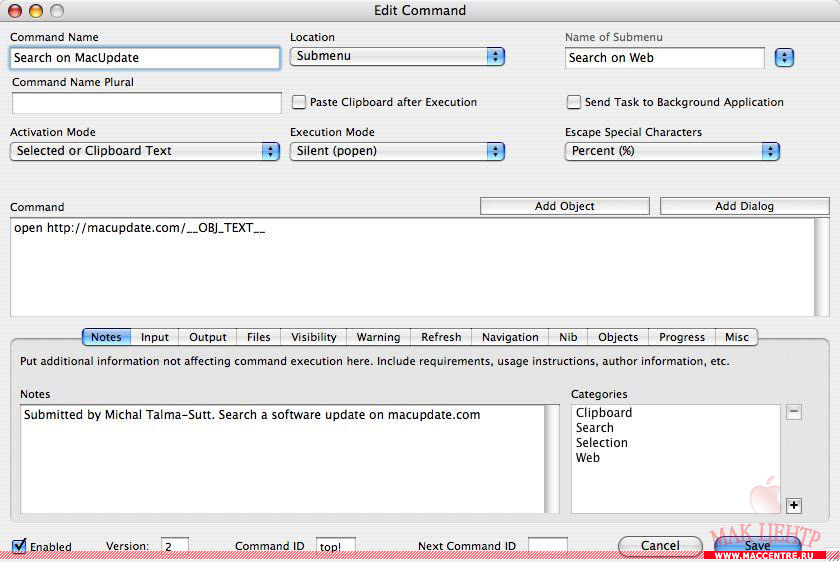
Task: Click the plus icon to add category
Action: [793, 505]
